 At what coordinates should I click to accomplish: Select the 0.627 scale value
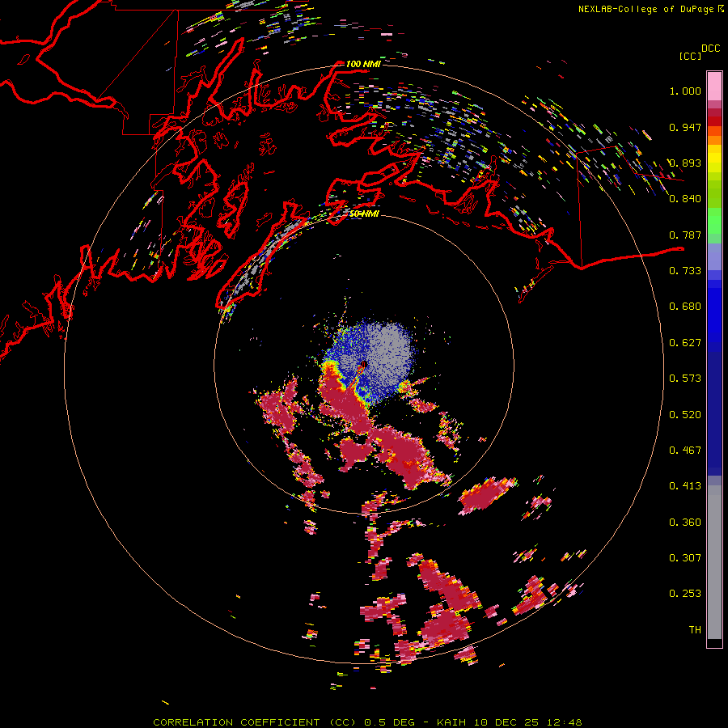pyautogui.click(x=685, y=343)
